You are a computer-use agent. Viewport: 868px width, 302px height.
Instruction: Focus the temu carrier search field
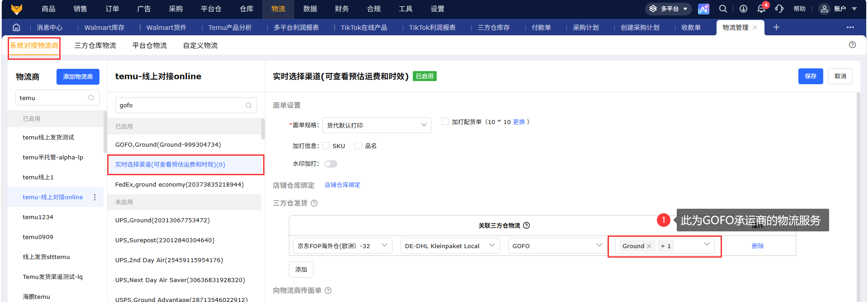click(57, 98)
